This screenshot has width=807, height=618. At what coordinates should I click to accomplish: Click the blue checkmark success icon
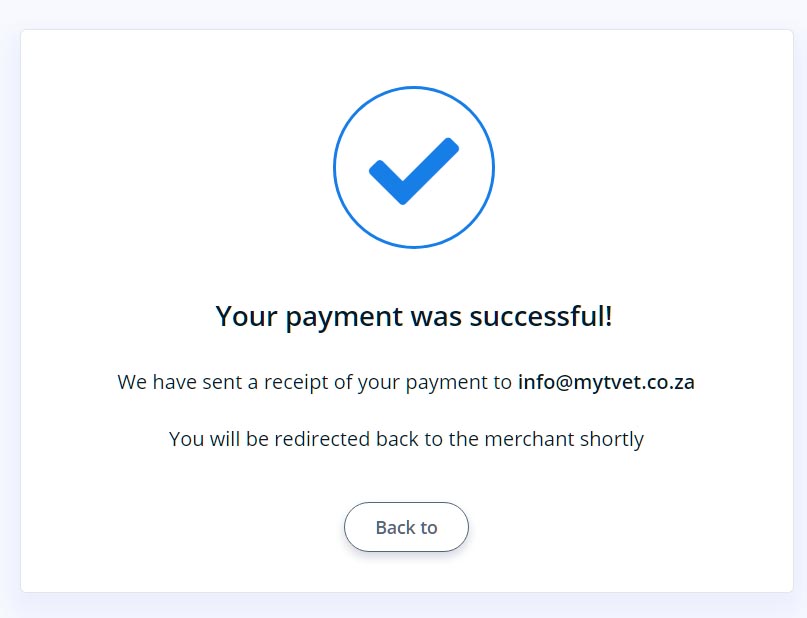[413, 170]
